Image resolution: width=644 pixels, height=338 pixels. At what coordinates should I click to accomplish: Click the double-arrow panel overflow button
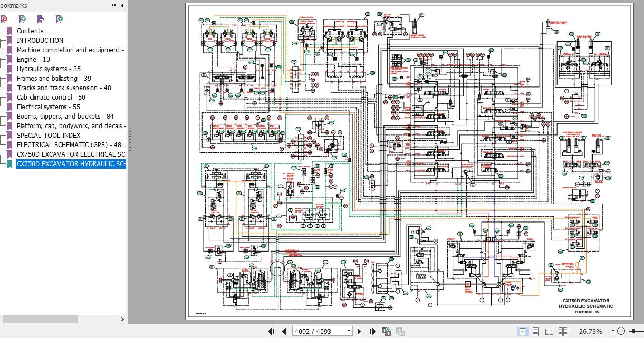[114, 5]
